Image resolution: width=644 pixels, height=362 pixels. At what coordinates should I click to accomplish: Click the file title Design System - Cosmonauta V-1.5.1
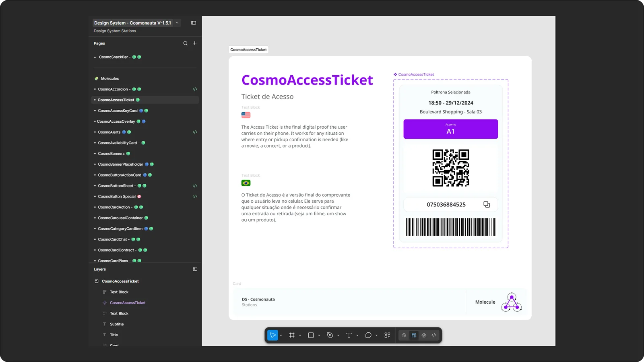coord(132,23)
